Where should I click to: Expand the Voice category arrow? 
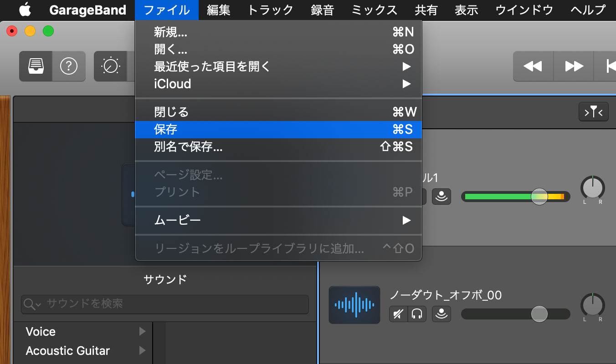tap(143, 331)
